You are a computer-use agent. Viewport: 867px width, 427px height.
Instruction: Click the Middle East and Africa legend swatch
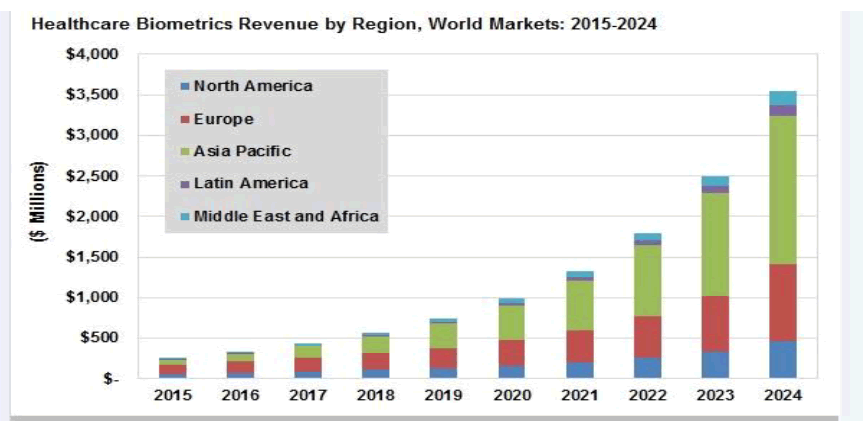[x=185, y=217]
